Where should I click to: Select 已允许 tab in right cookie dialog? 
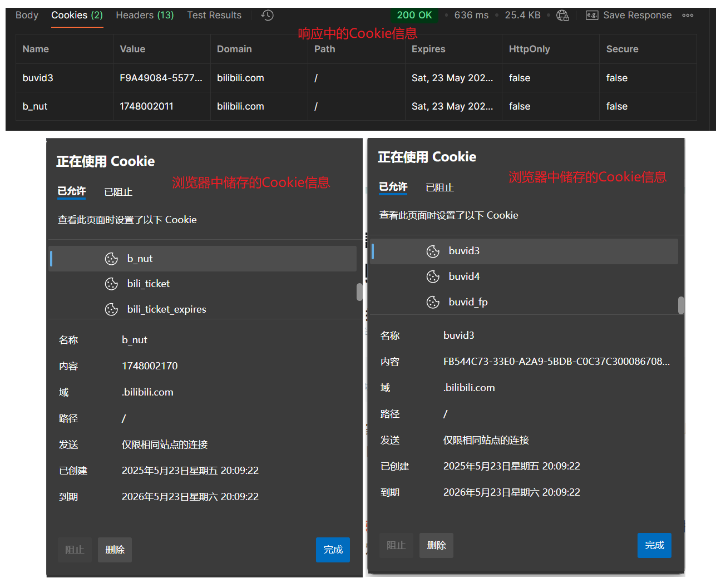pyautogui.click(x=393, y=187)
